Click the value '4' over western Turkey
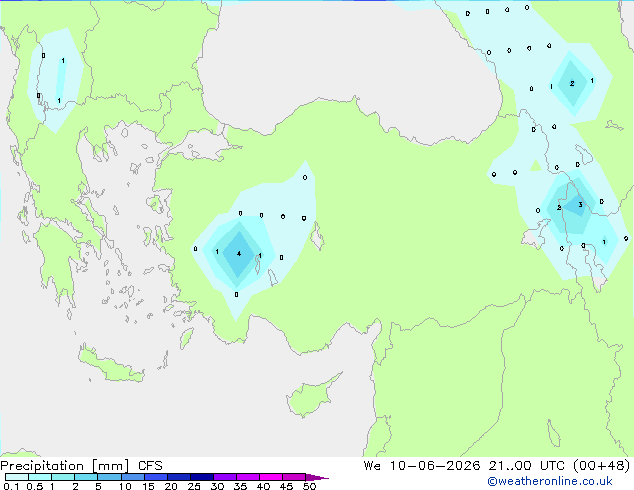Image resolution: width=634 pixels, height=490 pixels. click(239, 253)
